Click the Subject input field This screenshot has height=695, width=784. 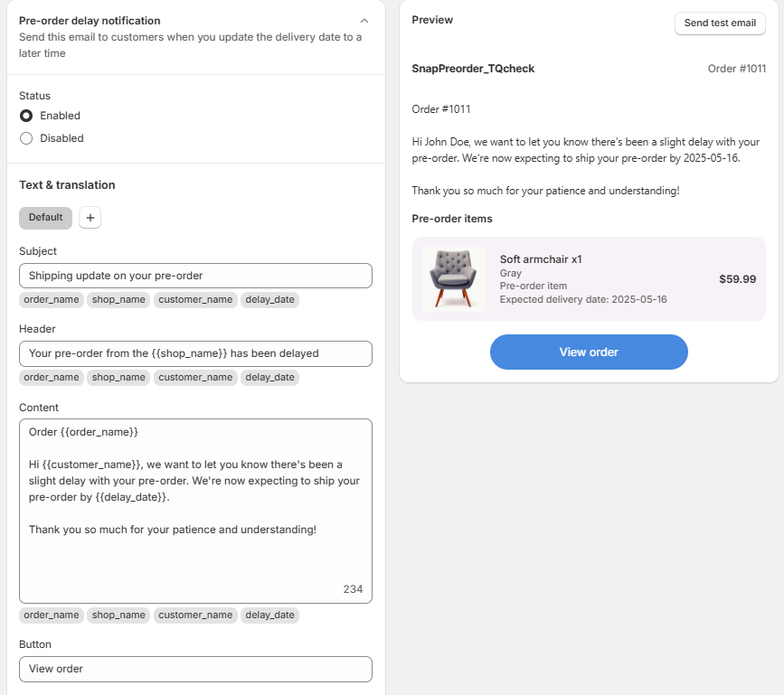tap(195, 276)
